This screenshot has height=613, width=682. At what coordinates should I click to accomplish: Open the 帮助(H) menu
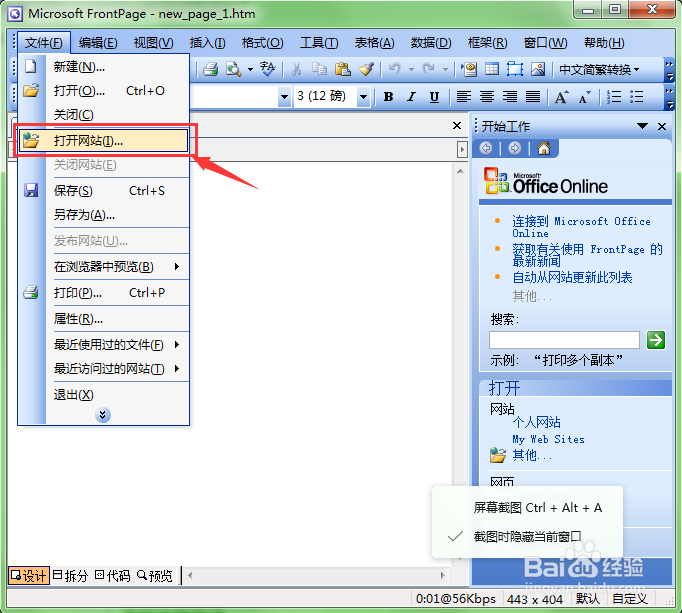coord(604,43)
